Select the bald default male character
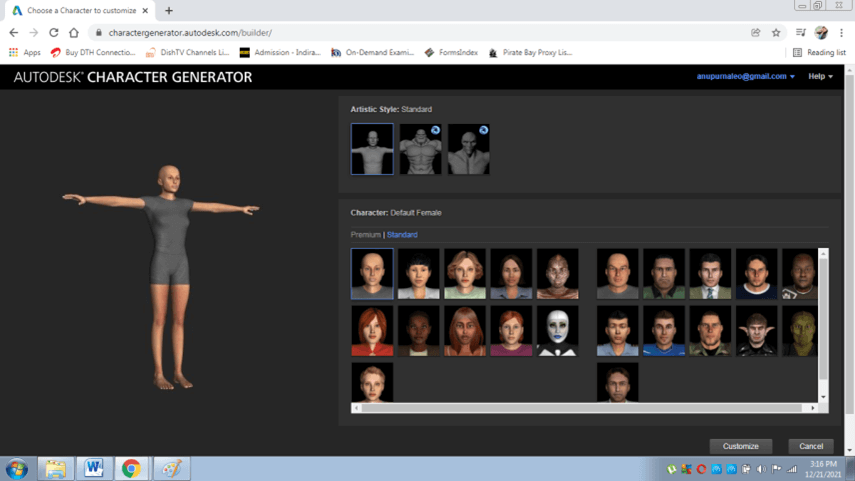 617,274
